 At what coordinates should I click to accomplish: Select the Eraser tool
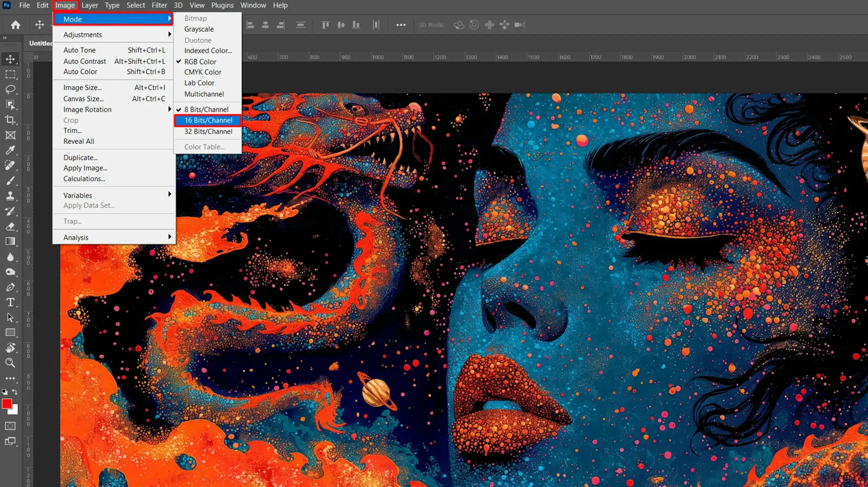pos(10,226)
